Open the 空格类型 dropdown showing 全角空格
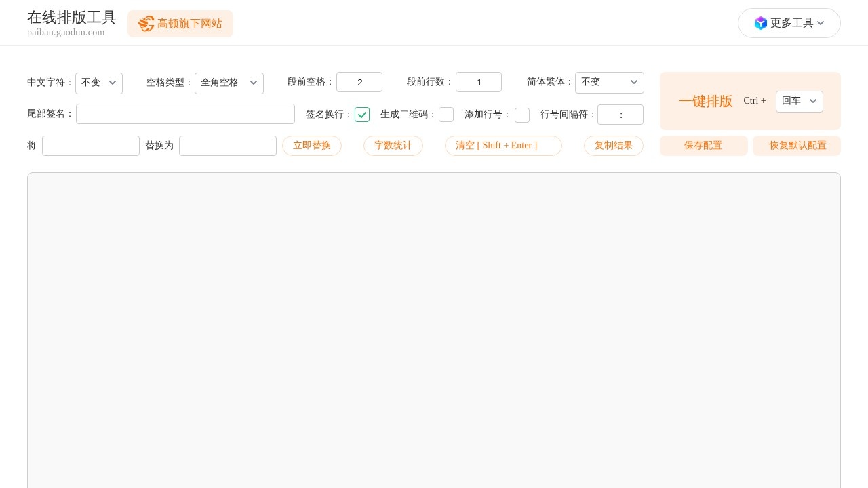 click(x=229, y=83)
